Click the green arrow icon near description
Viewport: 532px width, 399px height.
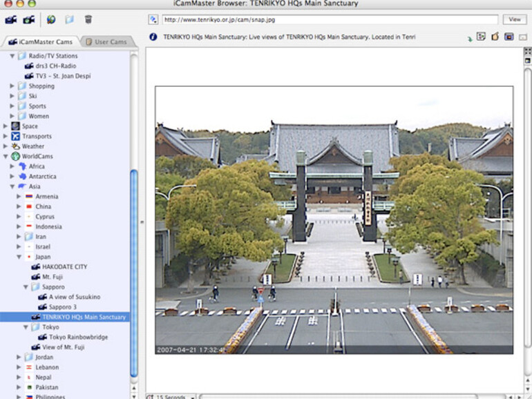(x=469, y=38)
